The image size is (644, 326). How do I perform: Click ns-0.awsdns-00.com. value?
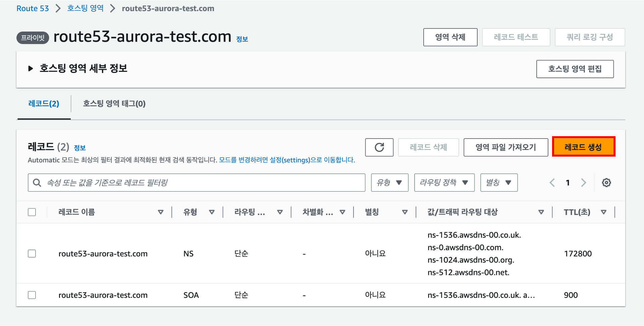[466, 248]
